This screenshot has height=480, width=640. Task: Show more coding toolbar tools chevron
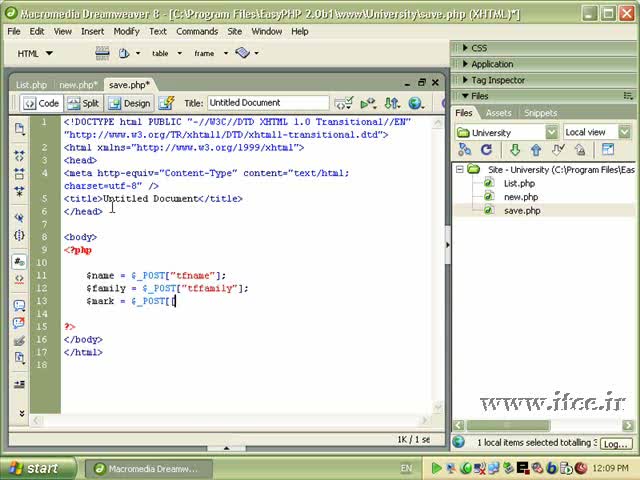22,413
